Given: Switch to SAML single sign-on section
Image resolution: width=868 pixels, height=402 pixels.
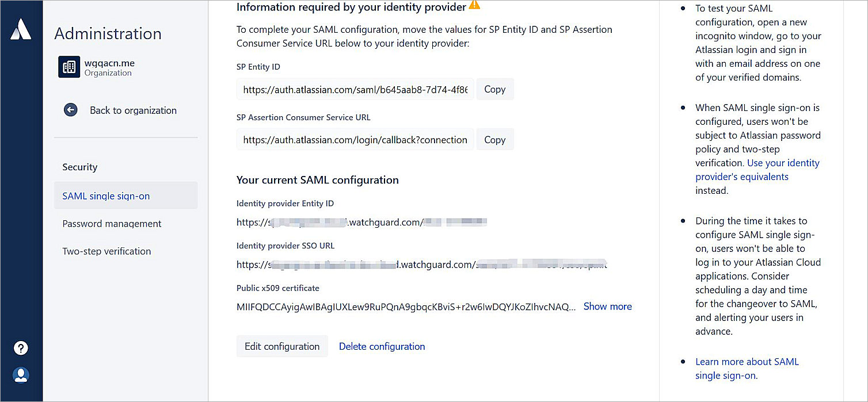Looking at the screenshot, I should point(106,196).
